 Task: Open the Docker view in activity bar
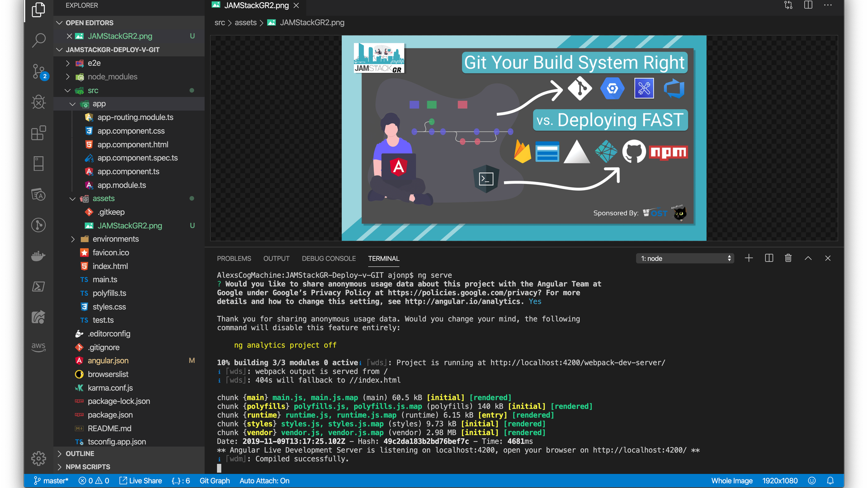(x=39, y=256)
